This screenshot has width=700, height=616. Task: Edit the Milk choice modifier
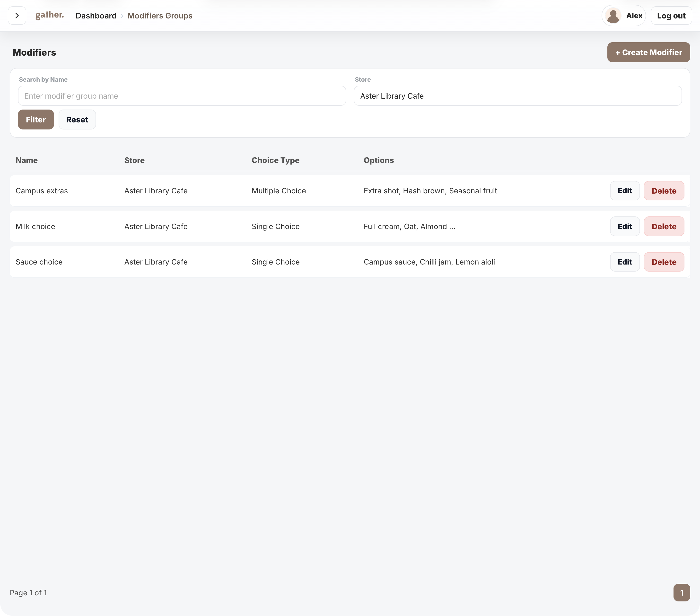tap(624, 226)
